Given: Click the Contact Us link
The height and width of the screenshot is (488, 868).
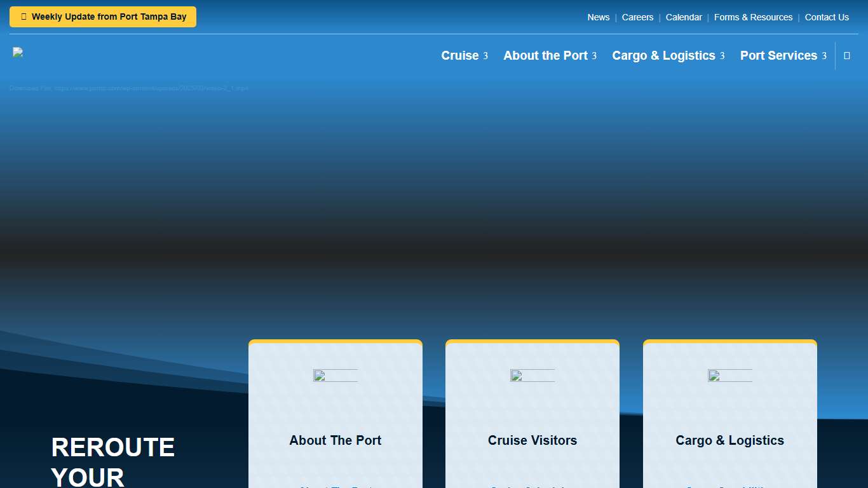Looking at the screenshot, I should (827, 17).
